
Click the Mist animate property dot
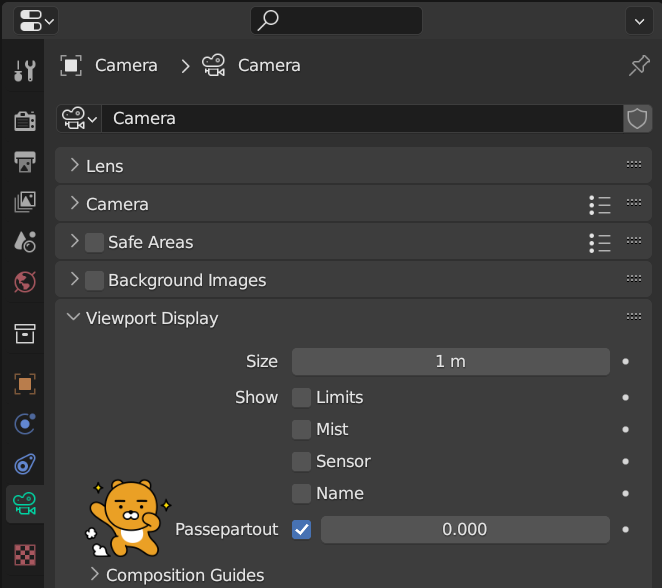(x=626, y=430)
